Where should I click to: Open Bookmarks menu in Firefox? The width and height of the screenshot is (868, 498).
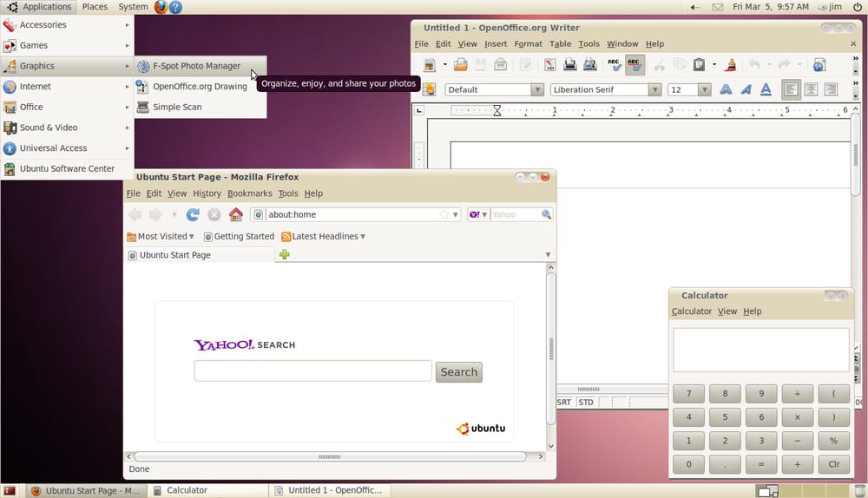tap(249, 193)
